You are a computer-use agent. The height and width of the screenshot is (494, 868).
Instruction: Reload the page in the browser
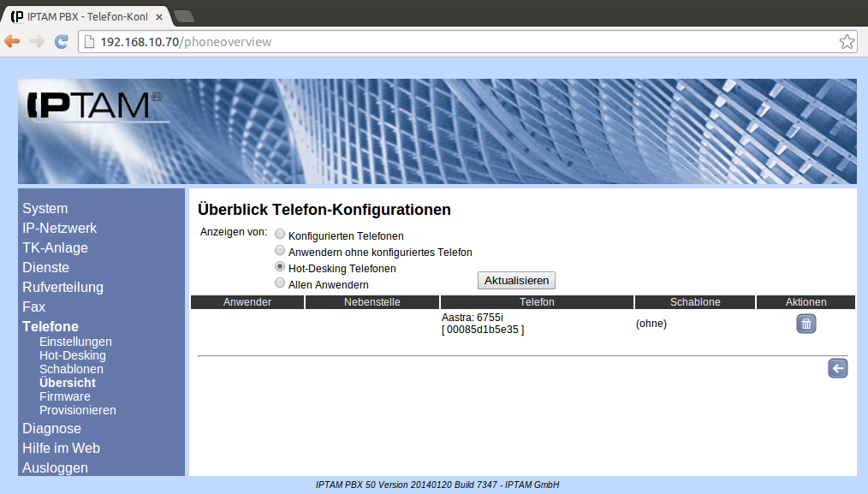61,41
